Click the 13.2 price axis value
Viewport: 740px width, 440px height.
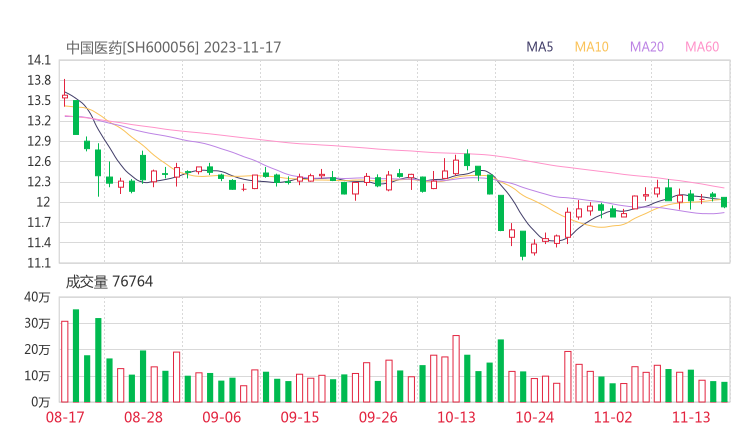(x=39, y=121)
